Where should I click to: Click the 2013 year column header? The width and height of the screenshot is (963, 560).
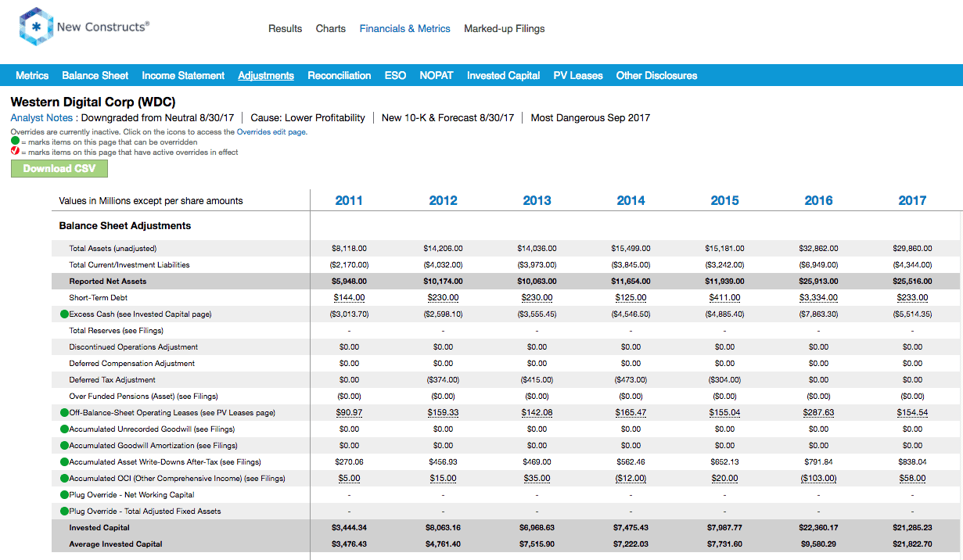(537, 201)
